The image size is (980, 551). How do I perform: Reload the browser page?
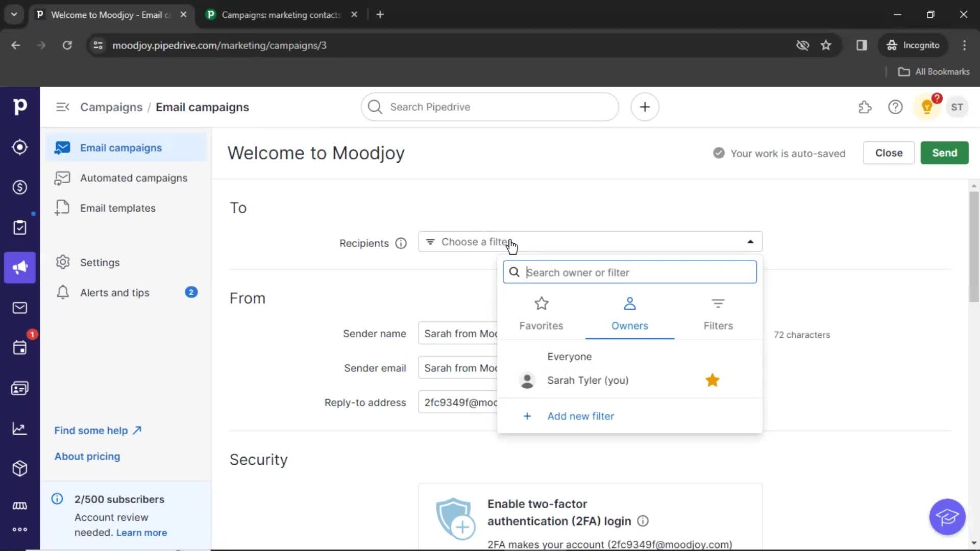click(67, 45)
